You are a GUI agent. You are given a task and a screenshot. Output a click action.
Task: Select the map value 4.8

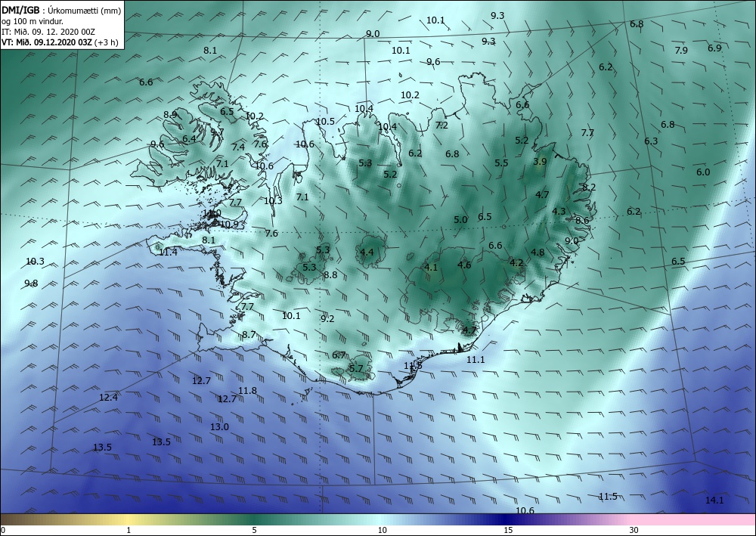(x=538, y=252)
